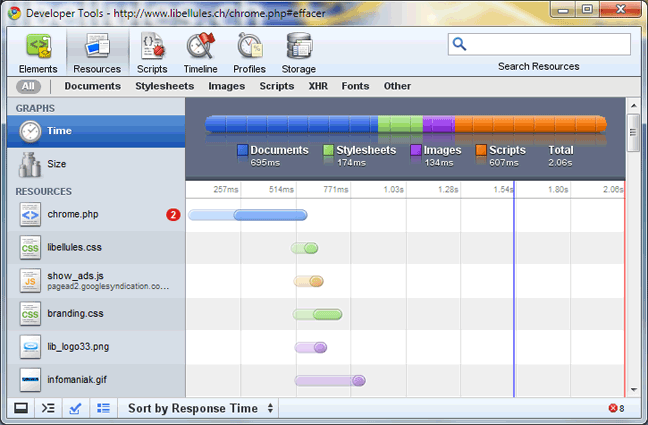Select libellules.css resource

(96, 248)
